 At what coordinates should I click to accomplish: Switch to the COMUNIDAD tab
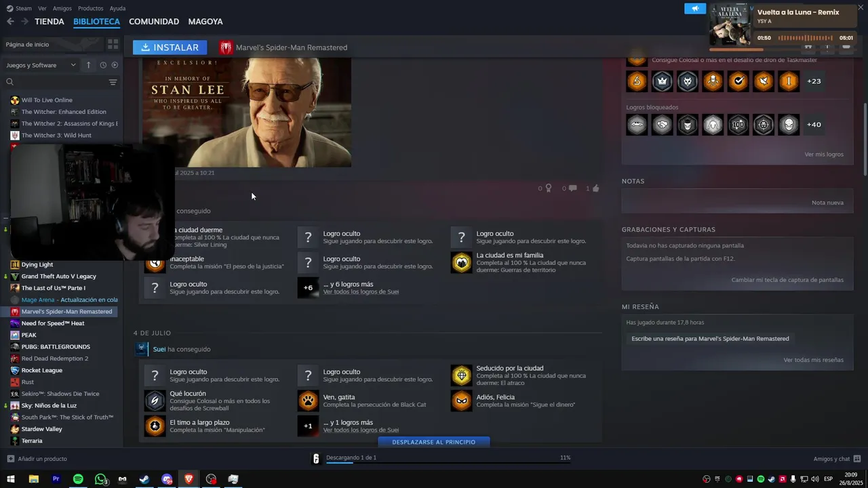[x=154, y=22]
